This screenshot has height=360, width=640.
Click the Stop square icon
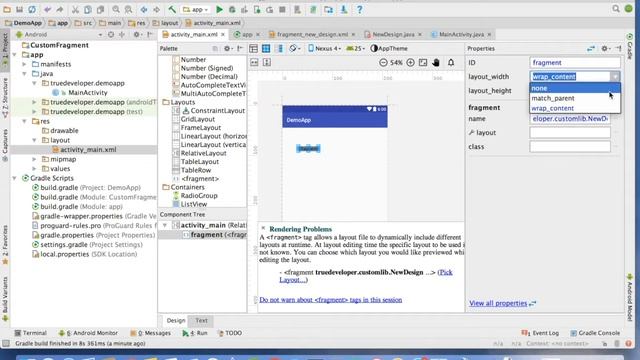coord(282,9)
